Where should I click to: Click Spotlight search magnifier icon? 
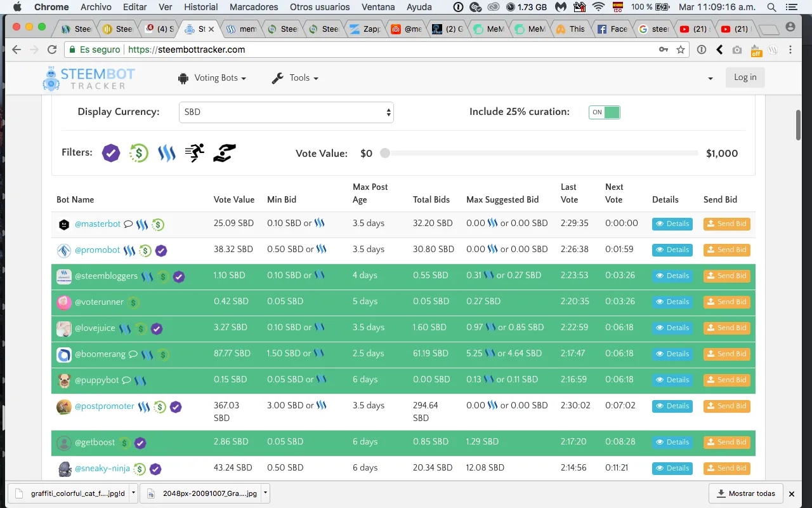771,7
